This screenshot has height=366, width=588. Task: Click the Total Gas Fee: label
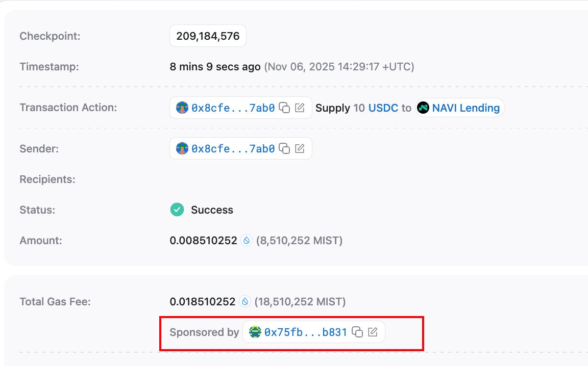55,301
